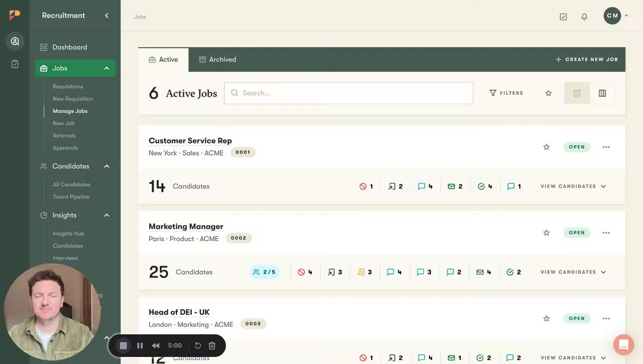Expand View Candidates for Marketing Manager
The image size is (643, 364).
[573, 272]
